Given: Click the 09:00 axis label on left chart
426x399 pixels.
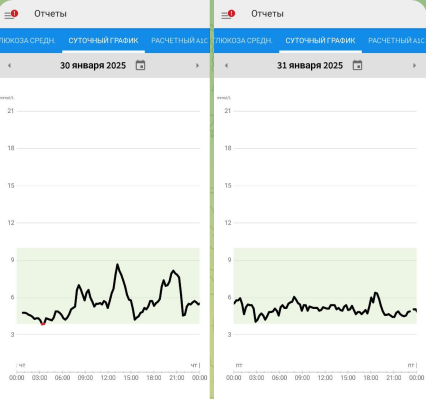Looking at the screenshot, I should 85,378.
